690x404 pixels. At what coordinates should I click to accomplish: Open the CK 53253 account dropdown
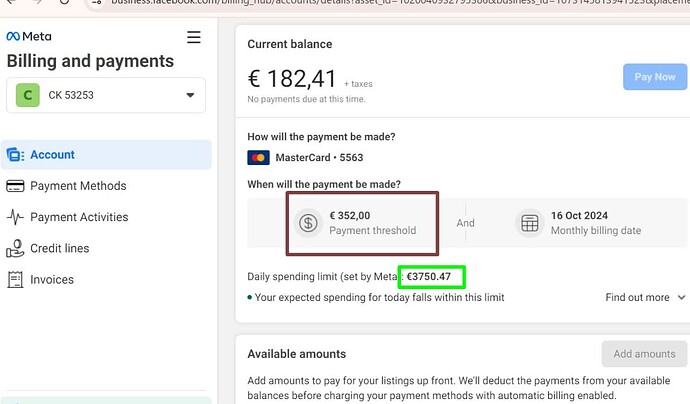(106, 95)
